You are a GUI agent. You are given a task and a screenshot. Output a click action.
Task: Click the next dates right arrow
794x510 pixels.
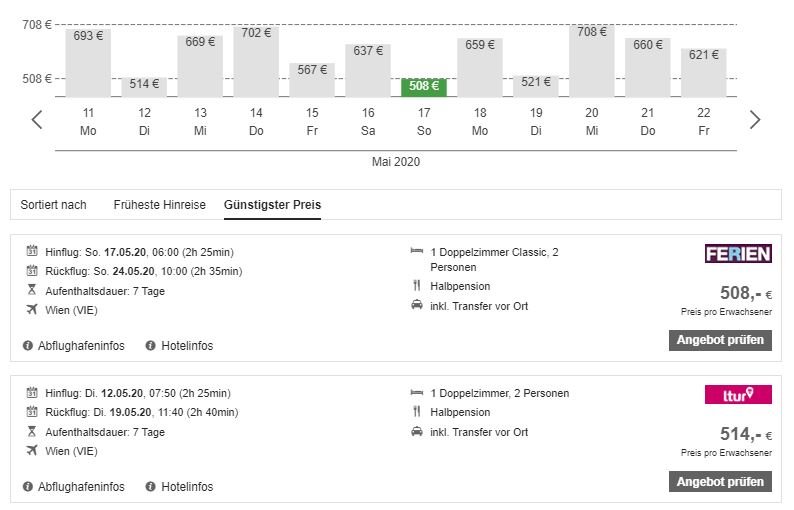[x=755, y=120]
